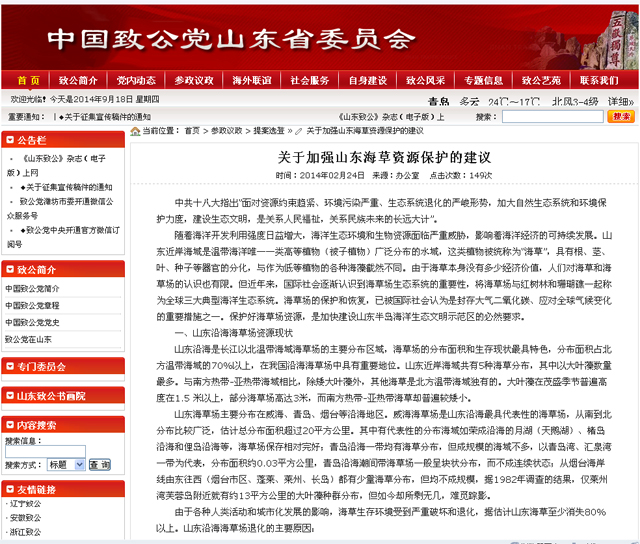This screenshot has height=544, width=640.
Task: Focus the sidebar 搜索信息 input field
Action: [45, 451]
